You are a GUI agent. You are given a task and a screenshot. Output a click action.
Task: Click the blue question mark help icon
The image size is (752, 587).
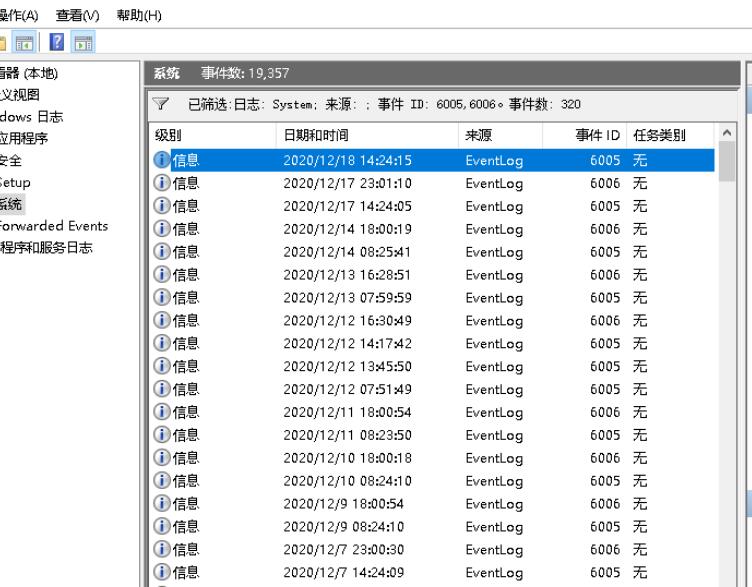coord(57,42)
